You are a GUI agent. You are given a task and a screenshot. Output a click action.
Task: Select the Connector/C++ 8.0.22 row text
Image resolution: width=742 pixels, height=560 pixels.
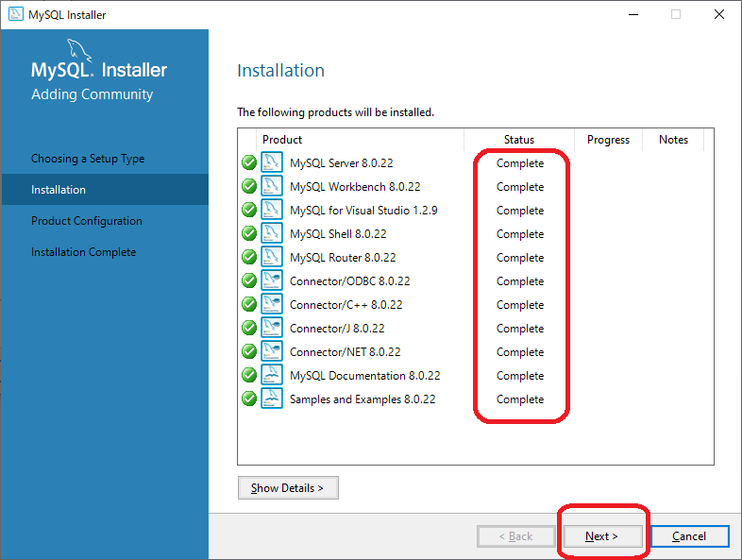pos(346,305)
